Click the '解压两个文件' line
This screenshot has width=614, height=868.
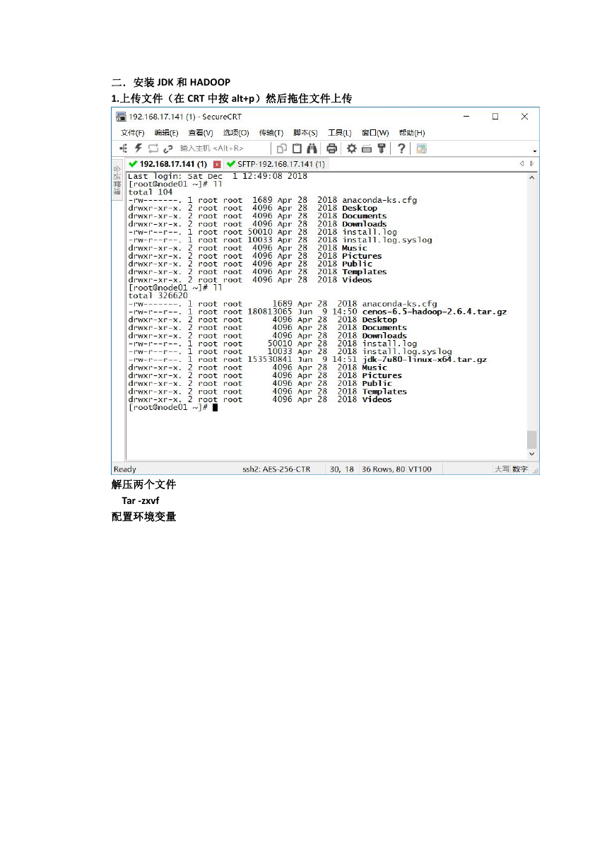coord(144,485)
